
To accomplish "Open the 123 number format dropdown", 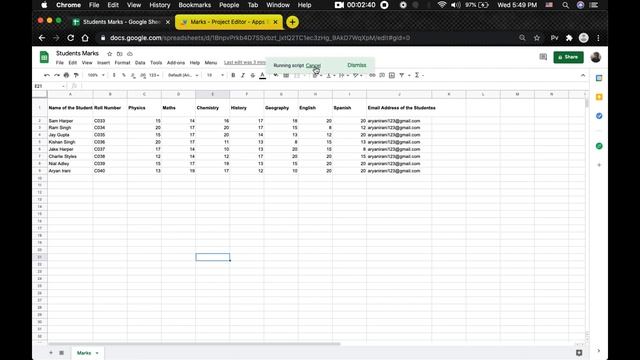I will click(x=154, y=75).
